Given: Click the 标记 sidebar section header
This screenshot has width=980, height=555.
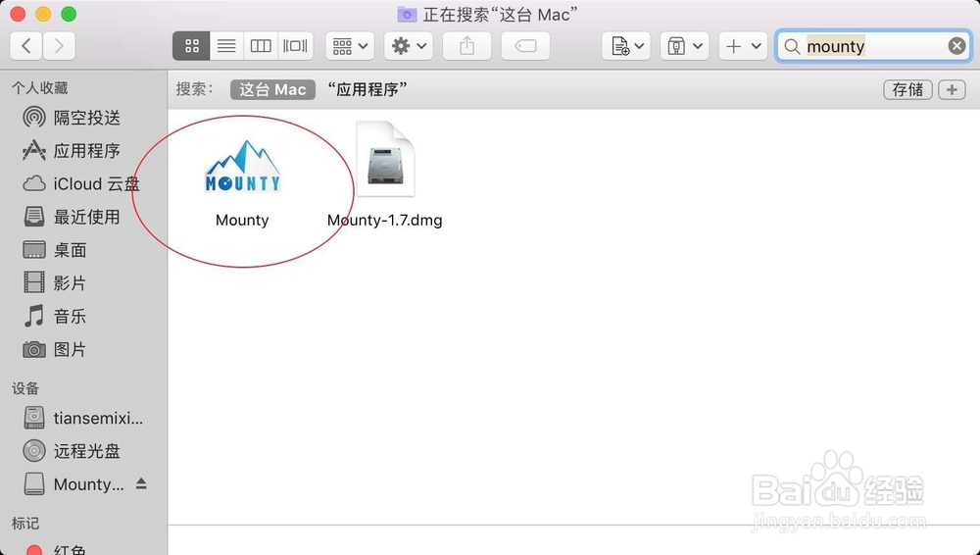Looking at the screenshot, I should click(25, 523).
